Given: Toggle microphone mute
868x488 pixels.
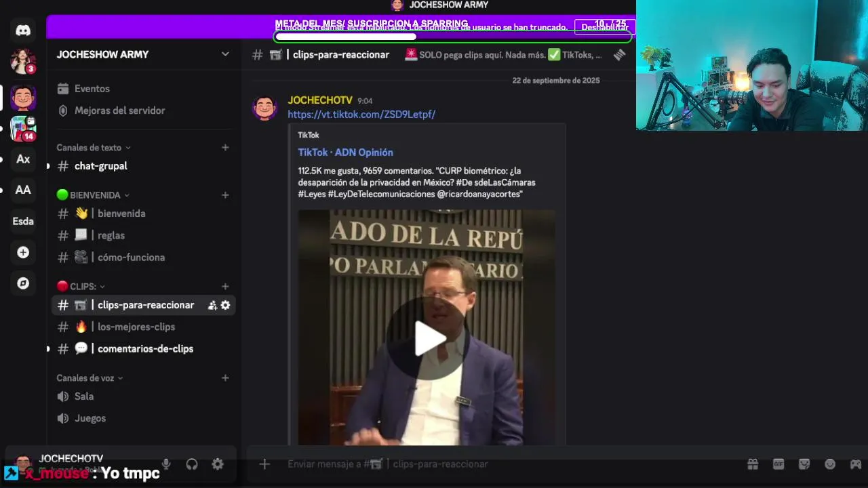Looking at the screenshot, I should tap(166, 464).
